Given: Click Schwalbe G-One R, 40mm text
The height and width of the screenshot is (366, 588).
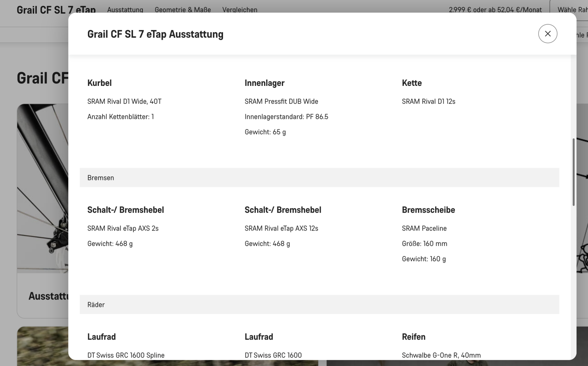Looking at the screenshot, I should click(x=441, y=355).
